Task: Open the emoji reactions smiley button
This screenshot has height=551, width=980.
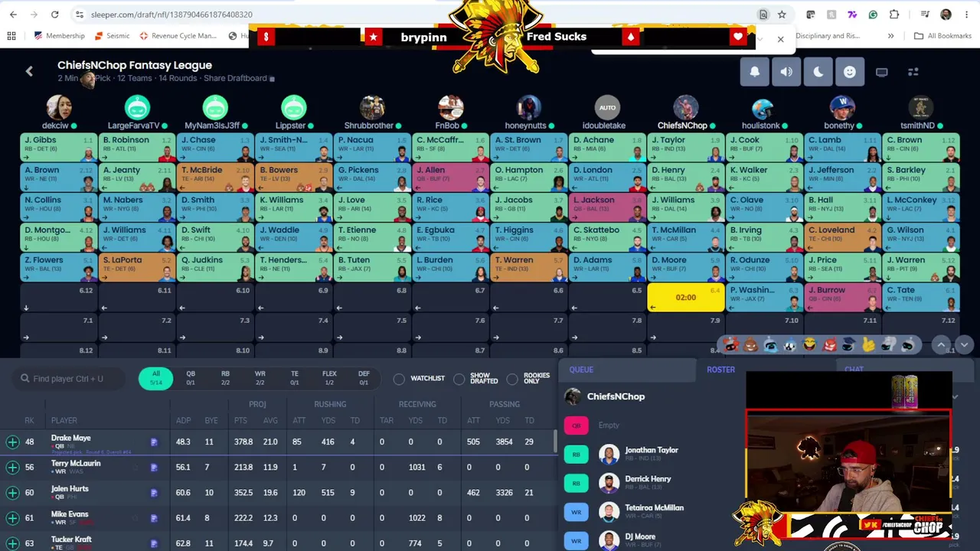Action: pyautogui.click(x=850, y=72)
